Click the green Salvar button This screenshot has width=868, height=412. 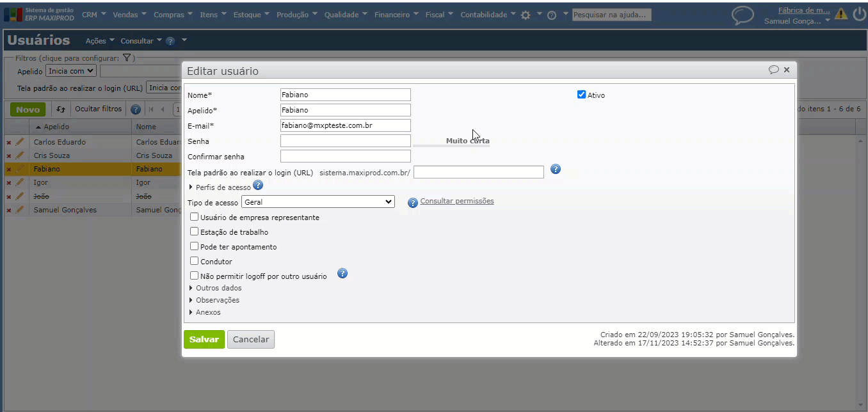pos(204,340)
